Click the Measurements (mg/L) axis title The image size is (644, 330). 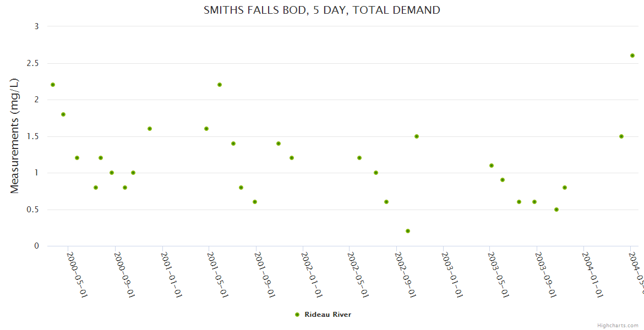point(15,136)
